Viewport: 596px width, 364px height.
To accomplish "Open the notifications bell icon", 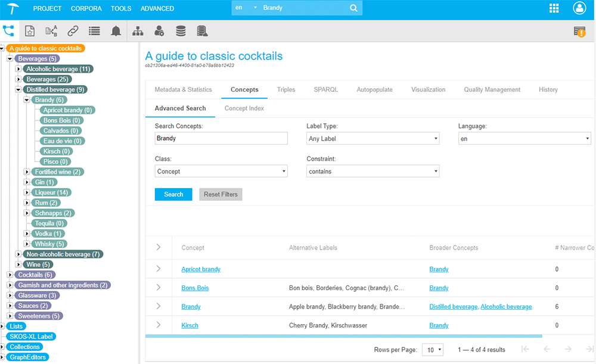I will point(116,31).
